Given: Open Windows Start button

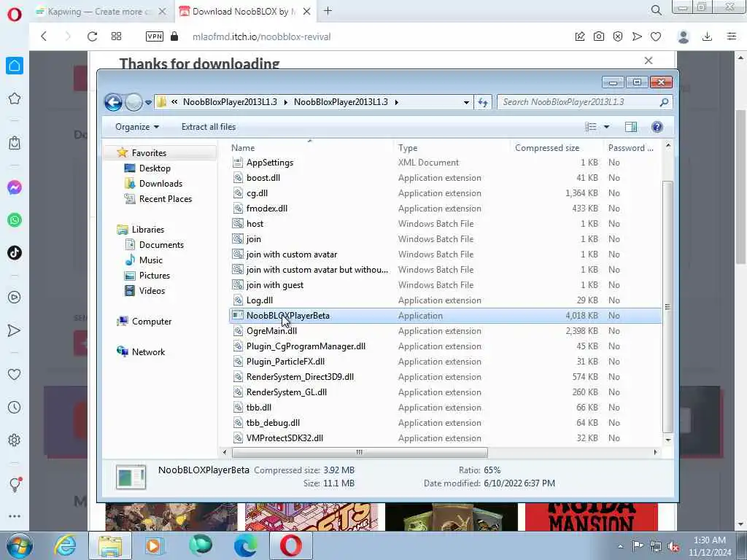Looking at the screenshot, I should click(x=19, y=545).
